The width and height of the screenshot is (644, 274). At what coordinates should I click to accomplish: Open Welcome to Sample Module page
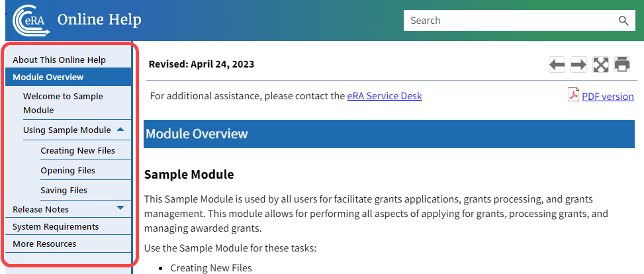[x=63, y=103]
